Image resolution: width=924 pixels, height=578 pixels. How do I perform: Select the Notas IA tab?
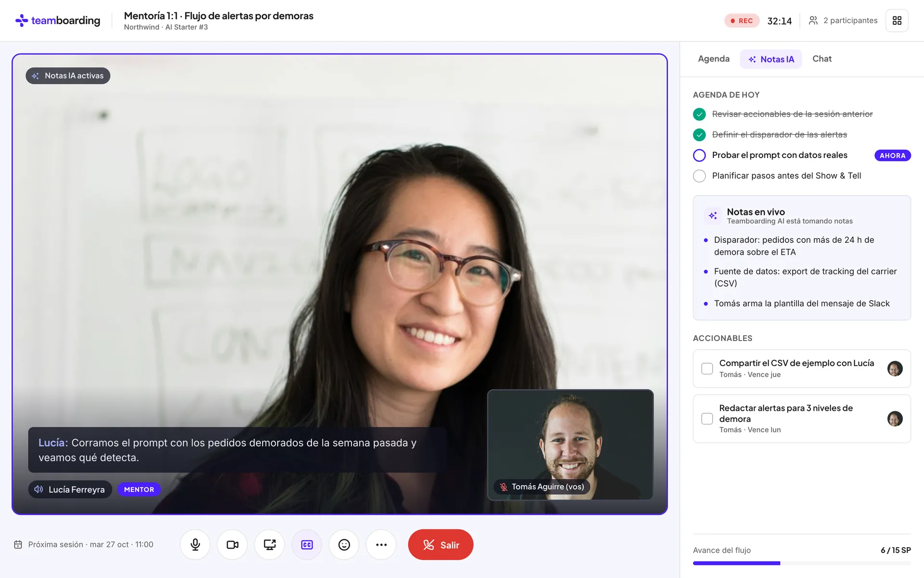click(x=771, y=59)
